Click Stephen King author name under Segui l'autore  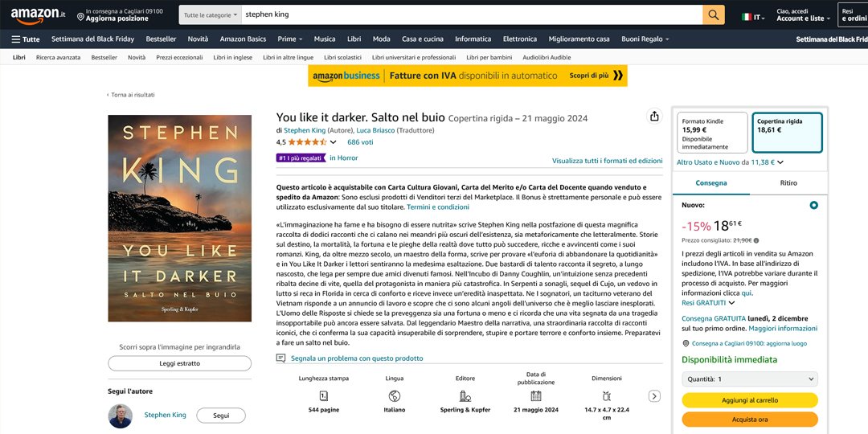pyautogui.click(x=165, y=416)
